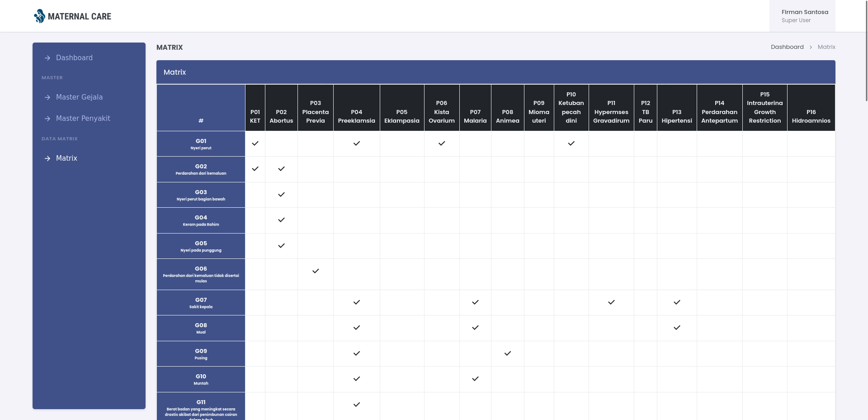
Task: Open Master Gejala in the sidebar
Action: (x=89, y=97)
